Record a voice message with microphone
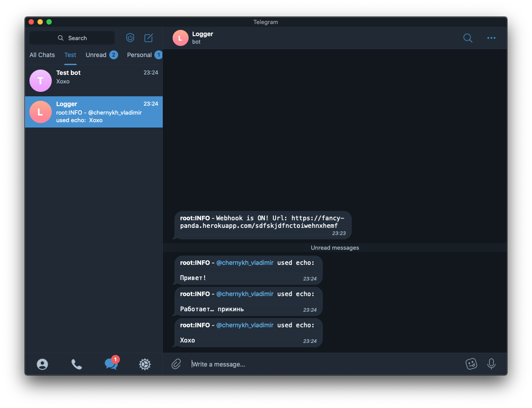Screen dimensions: 532x408 [x=491, y=364]
